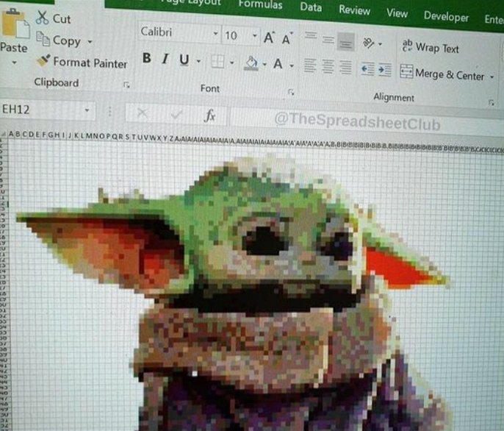Screen dimensions: 504x431
Task: Click the Cancel X formula icon
Action: pyautogui.click(x=143, y=113)
